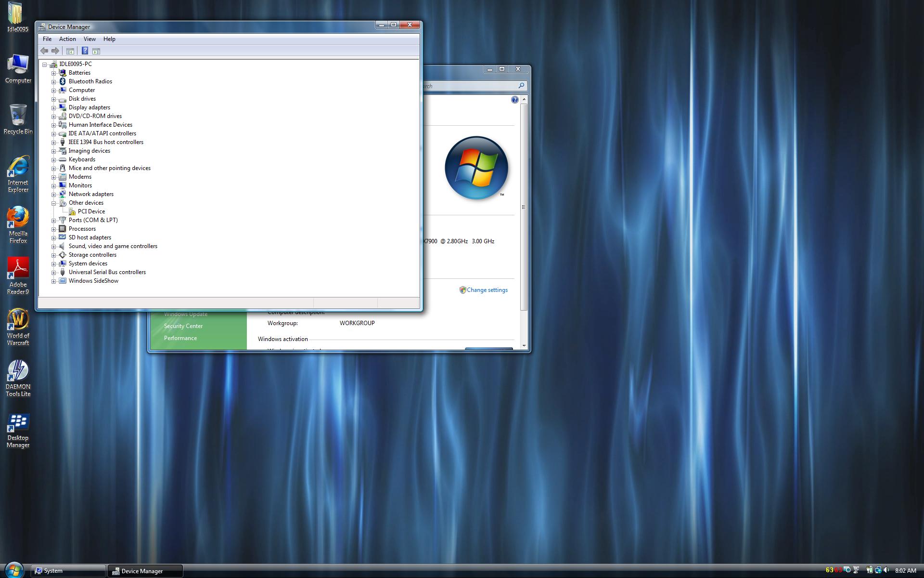Click the Adobe Reader 9 desktop icon
The image size is (924, 578).
[18, 276]
